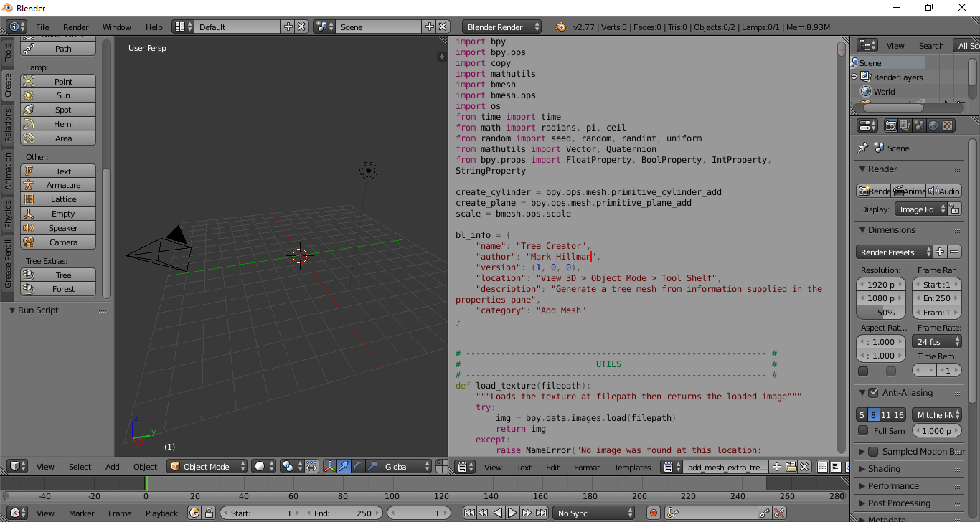
Task: Play the animation forward
Action: coord(512,513)
